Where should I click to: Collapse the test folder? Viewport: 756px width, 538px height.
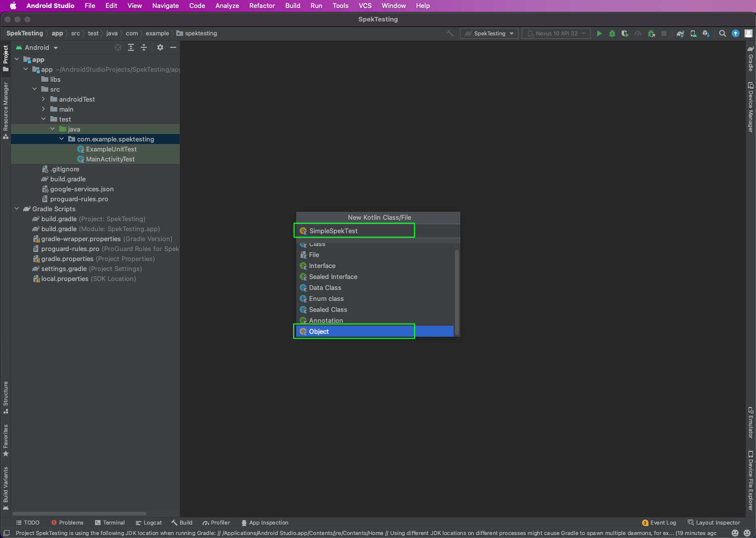[44, 119]
